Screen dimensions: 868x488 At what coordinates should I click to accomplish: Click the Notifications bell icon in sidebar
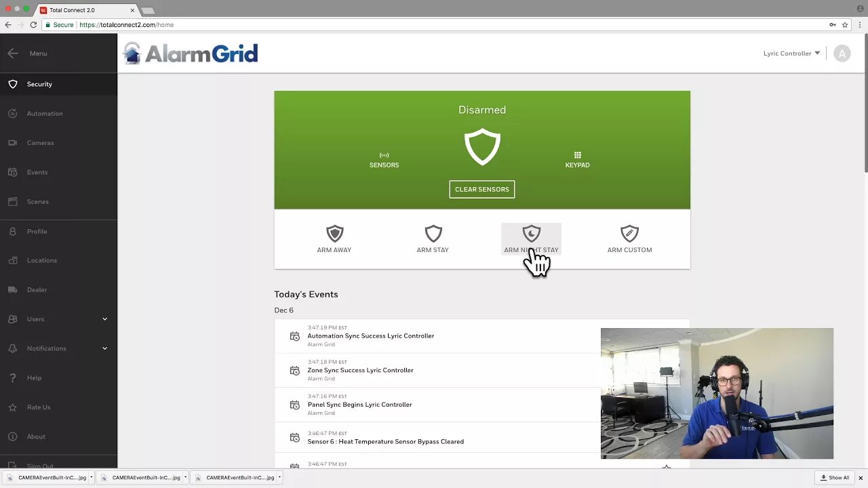(x=13, y=348)
